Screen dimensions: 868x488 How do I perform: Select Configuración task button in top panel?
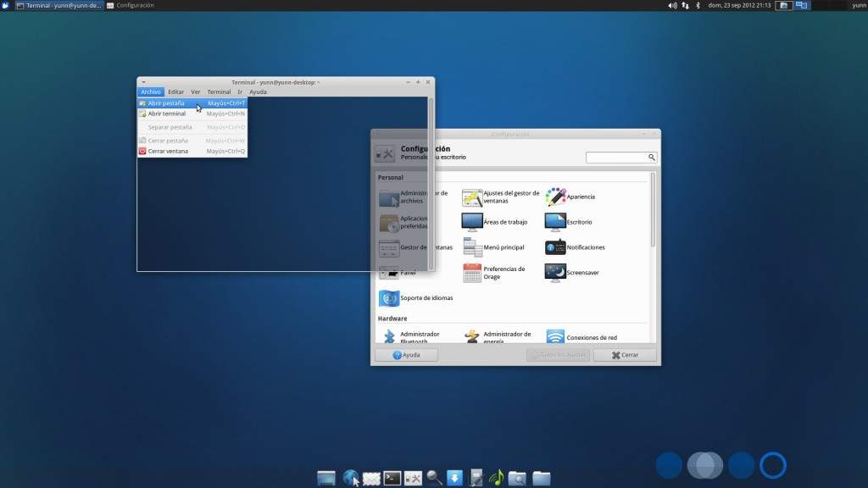pyautogui.click(x=131, y=6)
